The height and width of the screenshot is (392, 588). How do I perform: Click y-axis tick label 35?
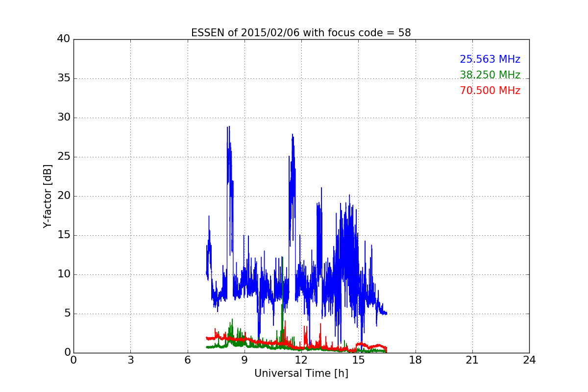click(x=63, y=78)
